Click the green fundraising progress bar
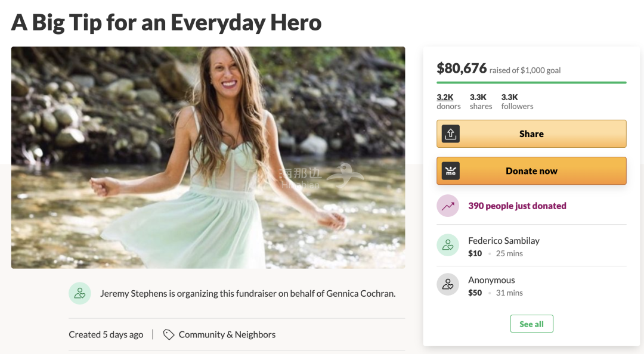The height and width of the screenshot is (354, 644). 531,83
